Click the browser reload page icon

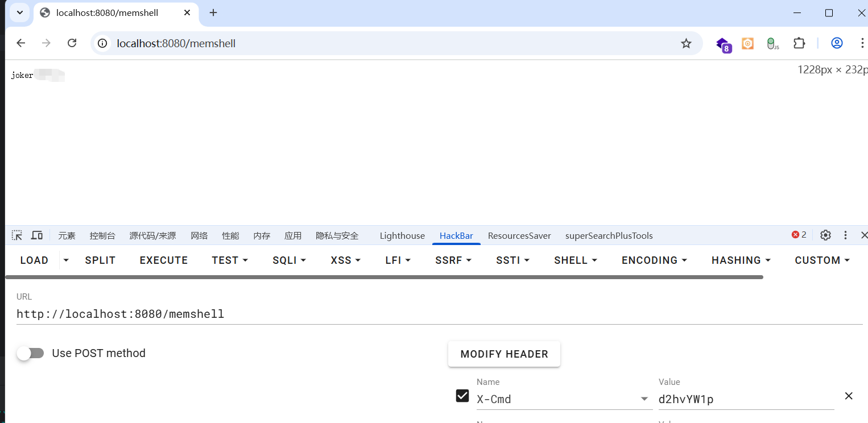(72, 43)
